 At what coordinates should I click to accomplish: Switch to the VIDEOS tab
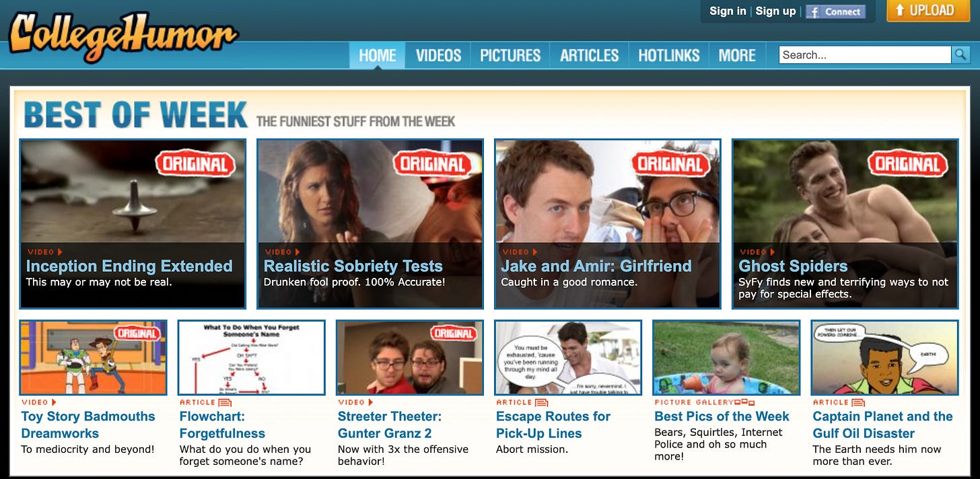pos(438,55)
